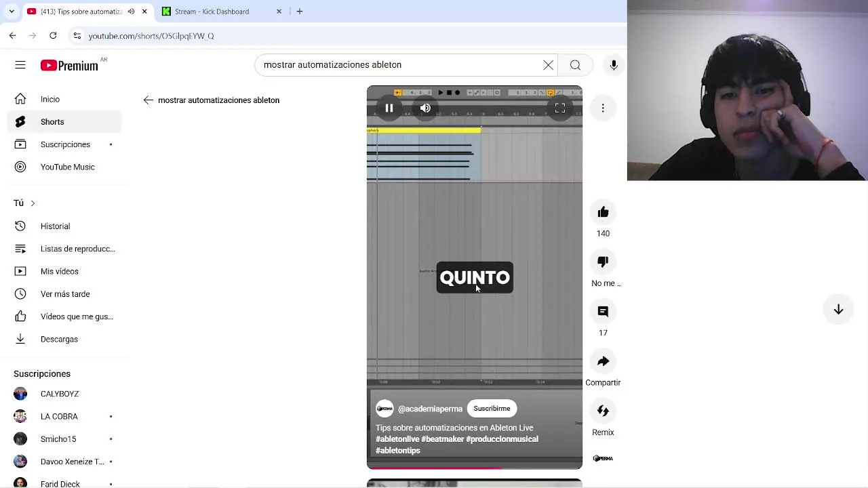868x488 pixels.
Task: Open LA COBRA channel subscription
Action: click(65, 416)
